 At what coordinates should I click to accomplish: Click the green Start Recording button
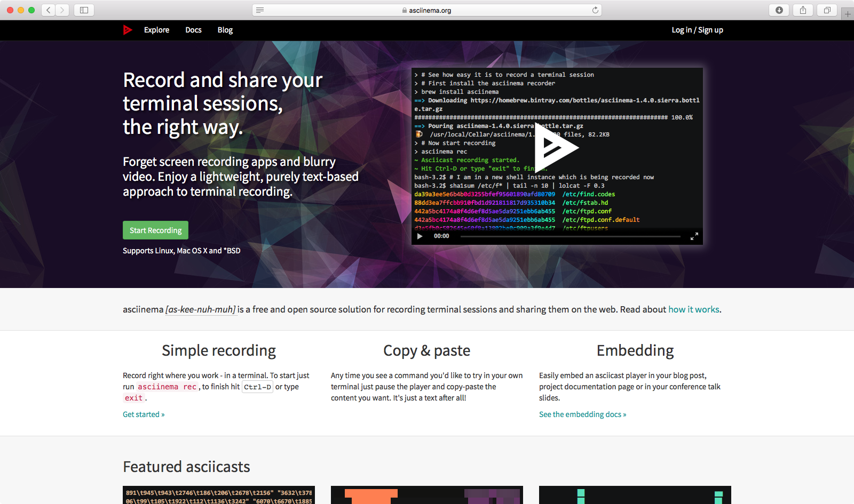[155, 230]
